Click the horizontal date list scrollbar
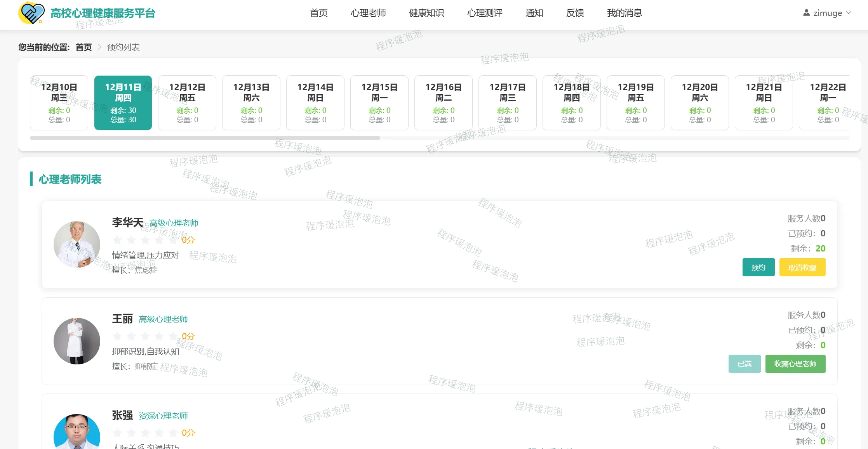Screen dimensions: 868x449 pos(205,138)
